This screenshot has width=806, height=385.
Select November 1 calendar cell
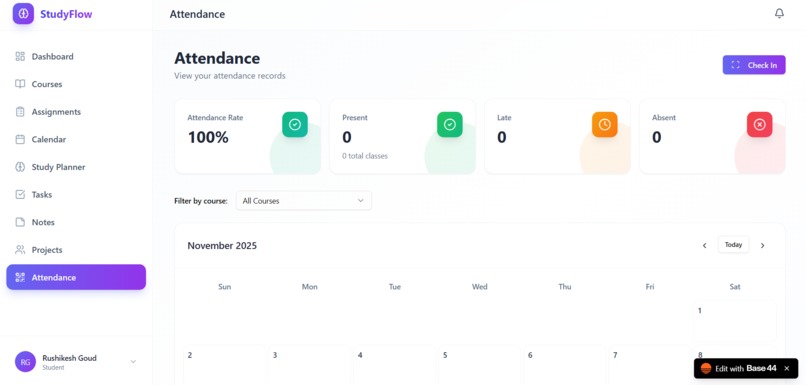735,322
